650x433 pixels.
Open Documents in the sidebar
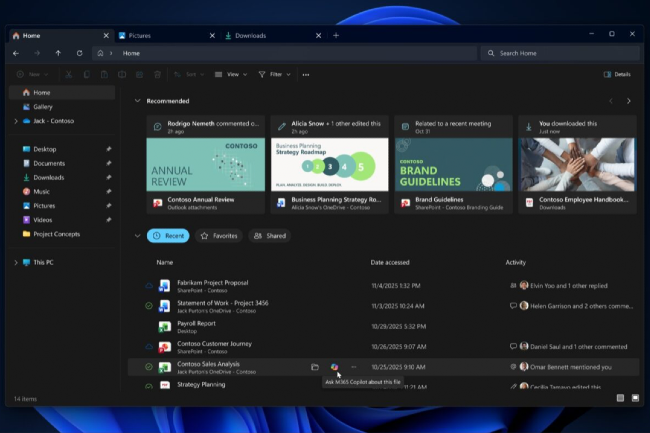click(62, 163)
